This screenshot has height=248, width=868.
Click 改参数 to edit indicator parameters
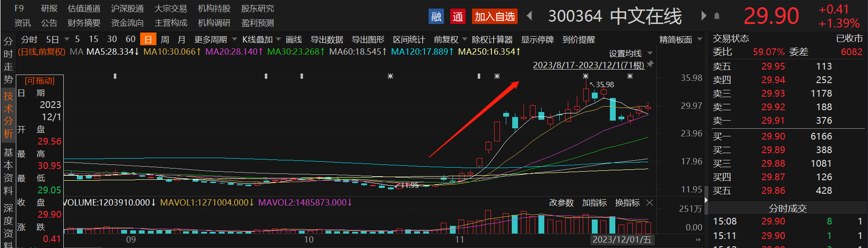[561, 203]
